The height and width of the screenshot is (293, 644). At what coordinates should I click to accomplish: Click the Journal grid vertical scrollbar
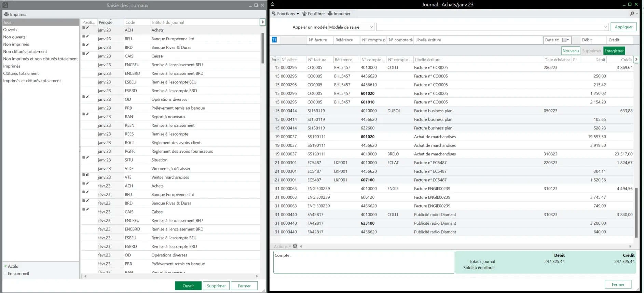point(636,212)
